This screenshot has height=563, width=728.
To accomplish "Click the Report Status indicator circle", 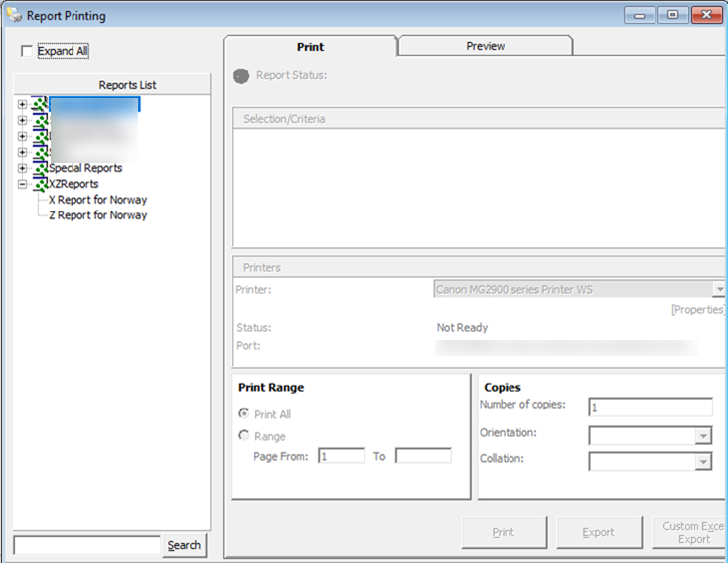I will (x=241, y=76).
